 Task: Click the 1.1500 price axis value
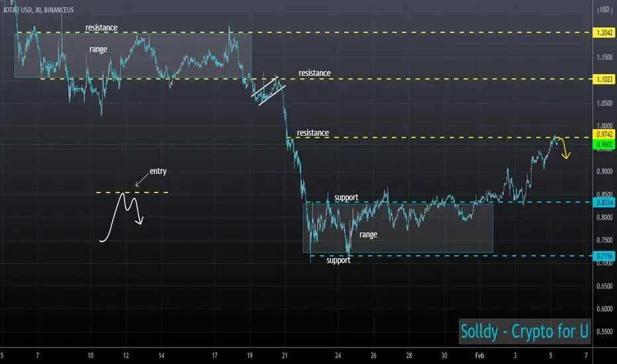pos(604,58)
